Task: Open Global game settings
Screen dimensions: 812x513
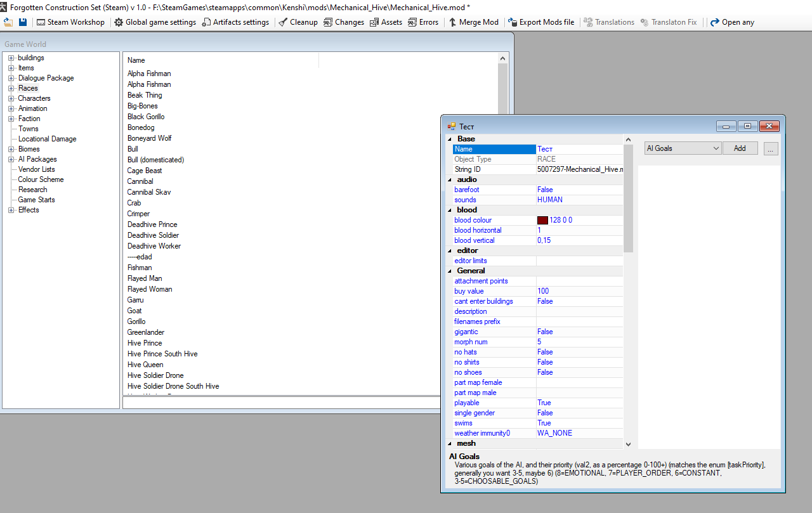Action: coord(155,22)
